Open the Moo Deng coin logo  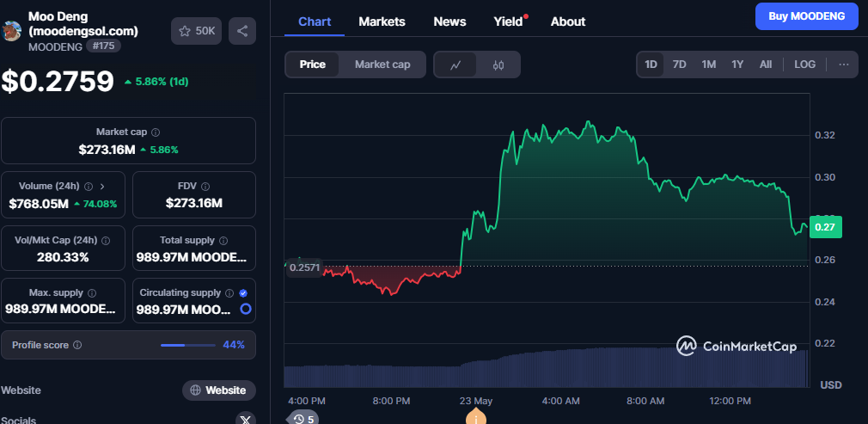point(10,31)
